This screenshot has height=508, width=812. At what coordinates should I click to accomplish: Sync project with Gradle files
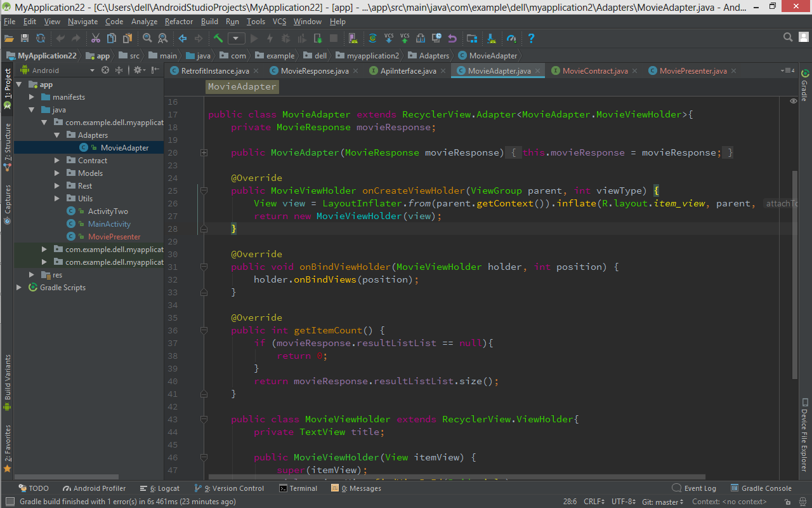point(373,38)
